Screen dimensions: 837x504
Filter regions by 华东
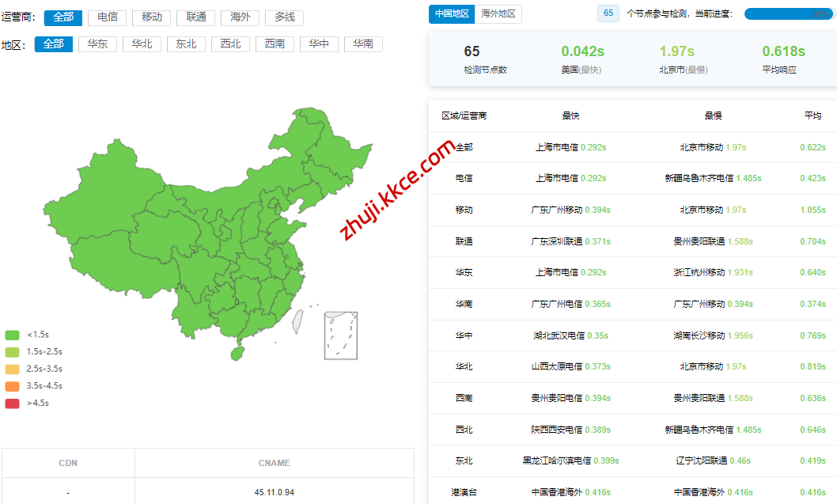tap(98, 44)
